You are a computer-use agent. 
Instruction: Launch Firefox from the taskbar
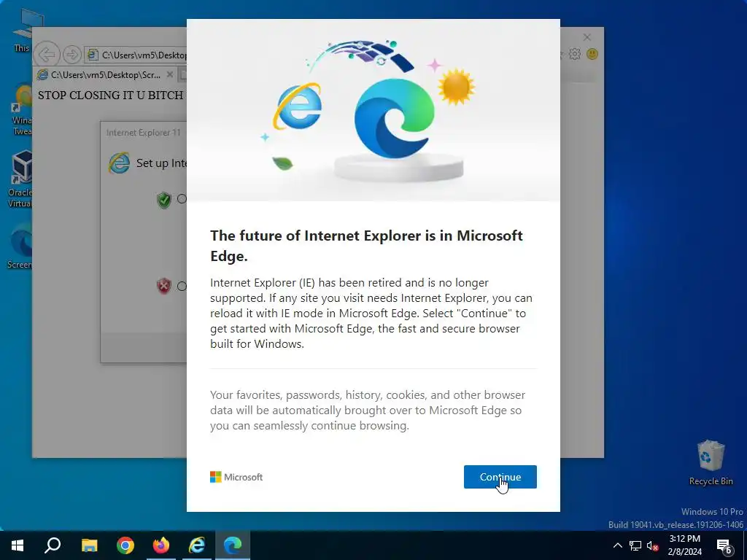tap(161, 545)
